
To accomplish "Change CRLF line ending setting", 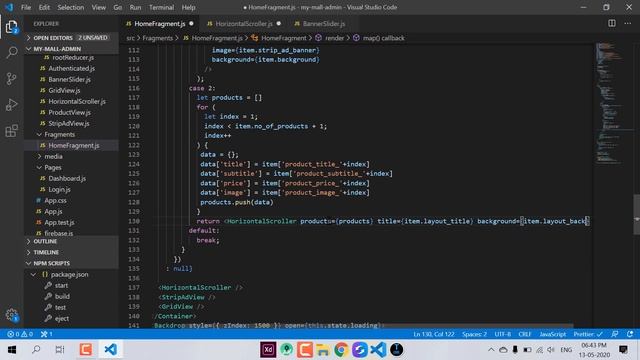I will [x=524, y=334].
